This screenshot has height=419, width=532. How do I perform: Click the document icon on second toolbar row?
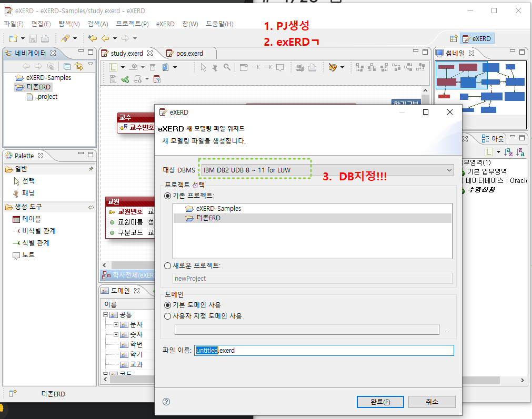tap(113, 79)
